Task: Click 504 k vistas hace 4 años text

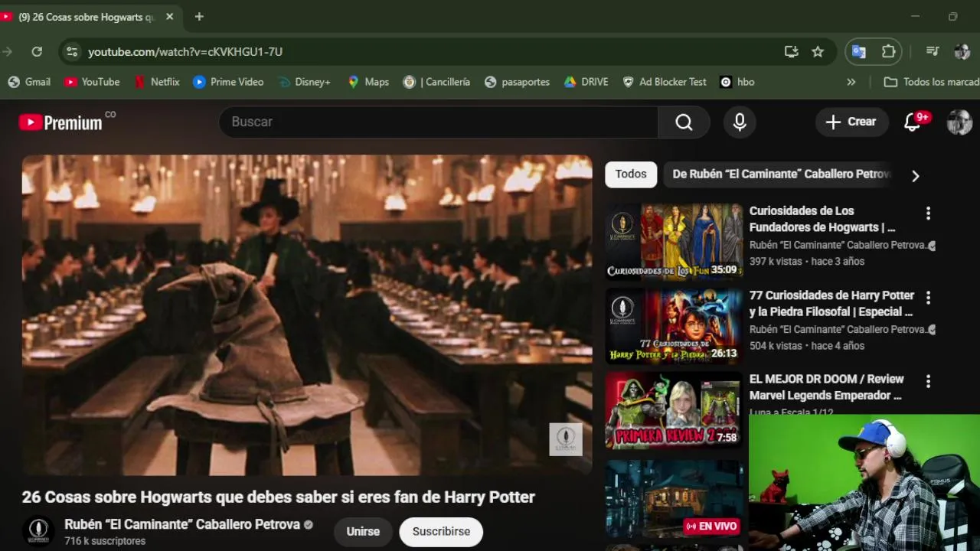Action: click(x=807, y=346)
